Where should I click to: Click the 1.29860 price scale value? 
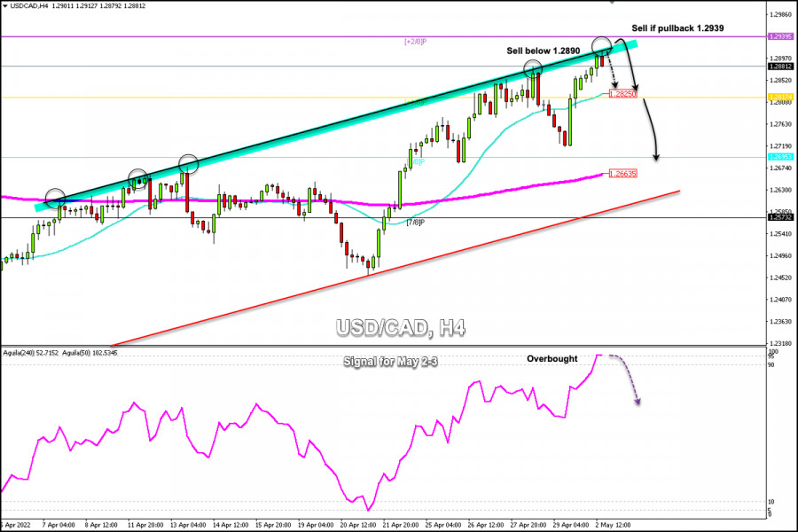coord(781,15)
